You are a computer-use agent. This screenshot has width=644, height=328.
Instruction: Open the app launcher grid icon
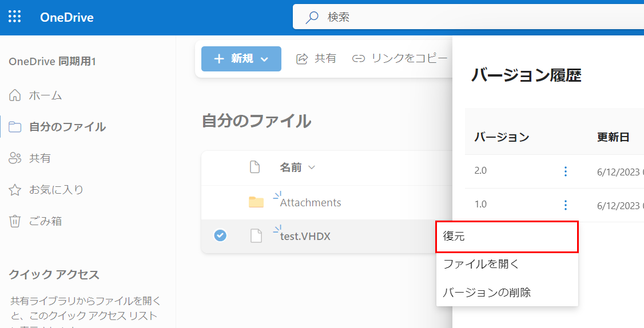coord(15,17)
